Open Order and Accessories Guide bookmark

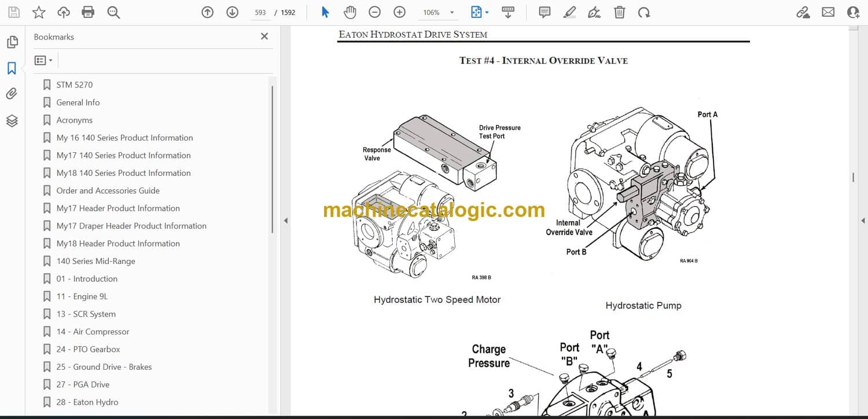pyautogui.click(x=108, y=190)
